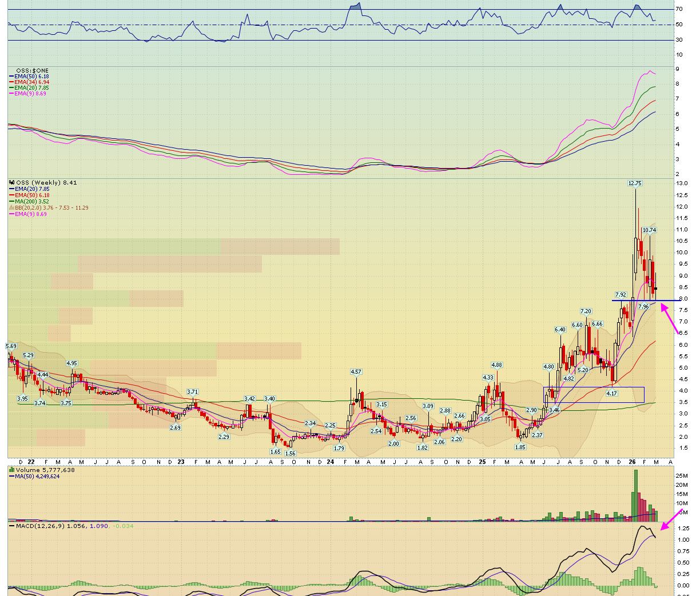
Task: Click the 6.40 price label
Action: tap(560, 330)
